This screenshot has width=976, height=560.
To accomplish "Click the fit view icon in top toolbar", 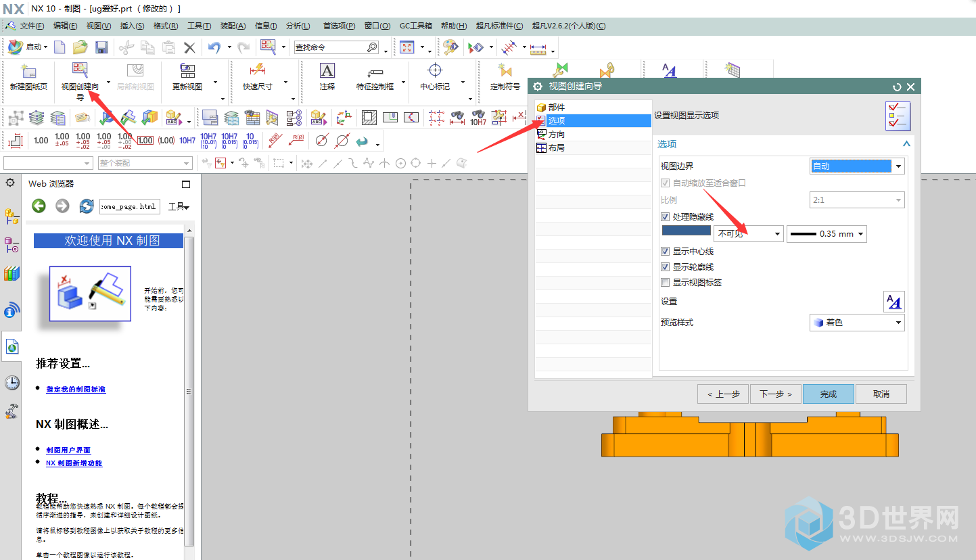I will coord(406,47).
